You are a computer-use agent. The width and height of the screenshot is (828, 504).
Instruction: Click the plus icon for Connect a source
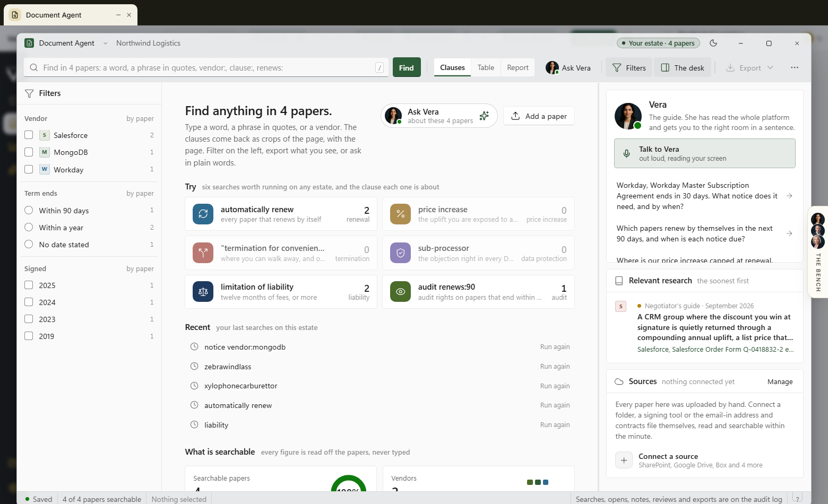tap(624, 460)
